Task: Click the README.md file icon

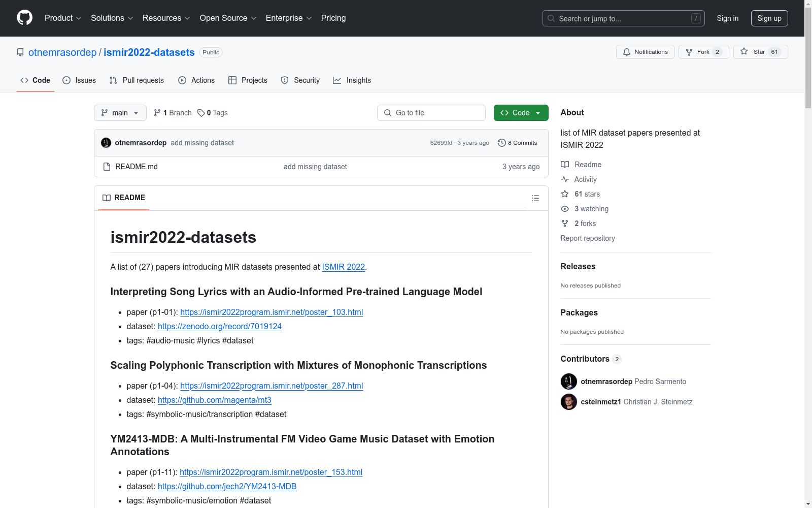Action: pos(107,167)
